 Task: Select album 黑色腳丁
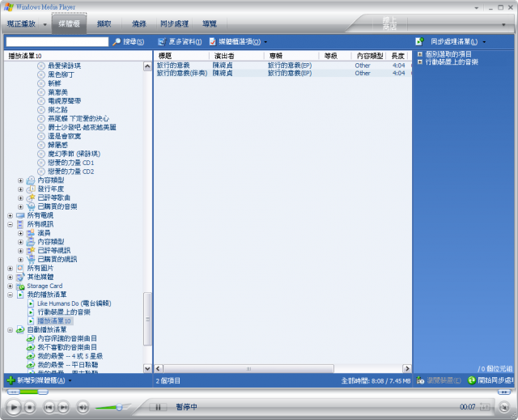61,74
